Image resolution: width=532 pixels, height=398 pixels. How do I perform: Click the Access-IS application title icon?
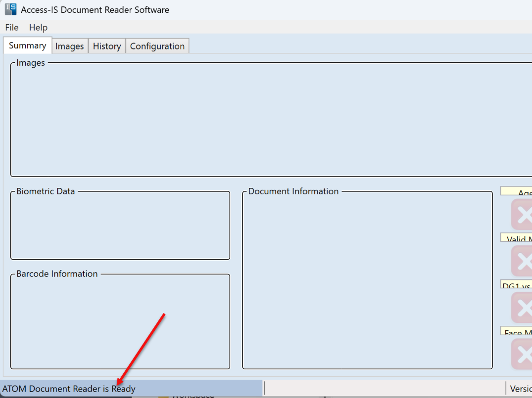(x=10, y=9)
